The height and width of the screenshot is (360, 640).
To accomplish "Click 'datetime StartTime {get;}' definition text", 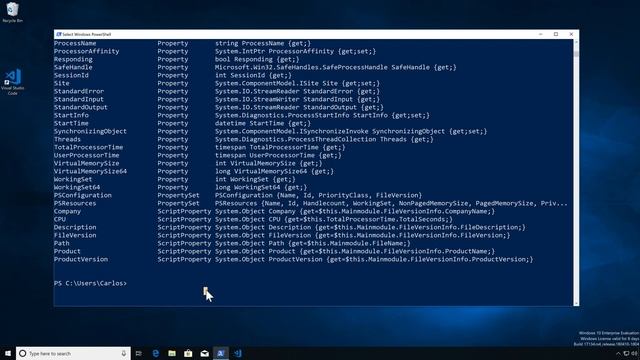I will click(263, 123).
